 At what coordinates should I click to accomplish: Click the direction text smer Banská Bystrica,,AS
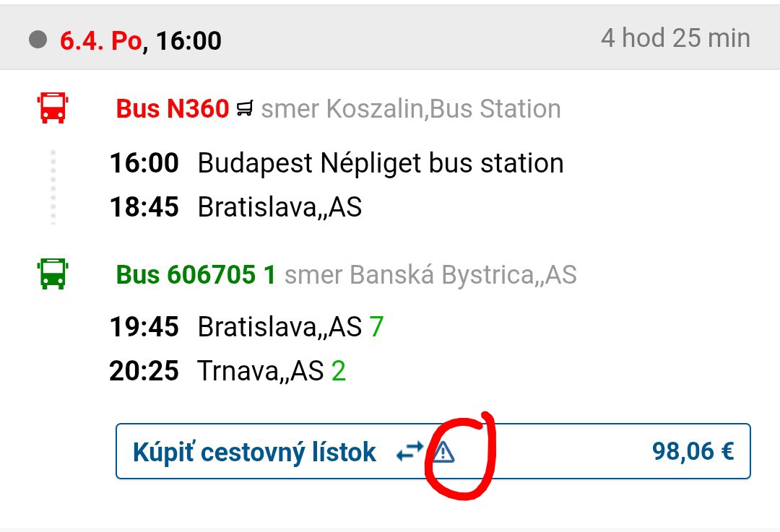tap(430, 274)
